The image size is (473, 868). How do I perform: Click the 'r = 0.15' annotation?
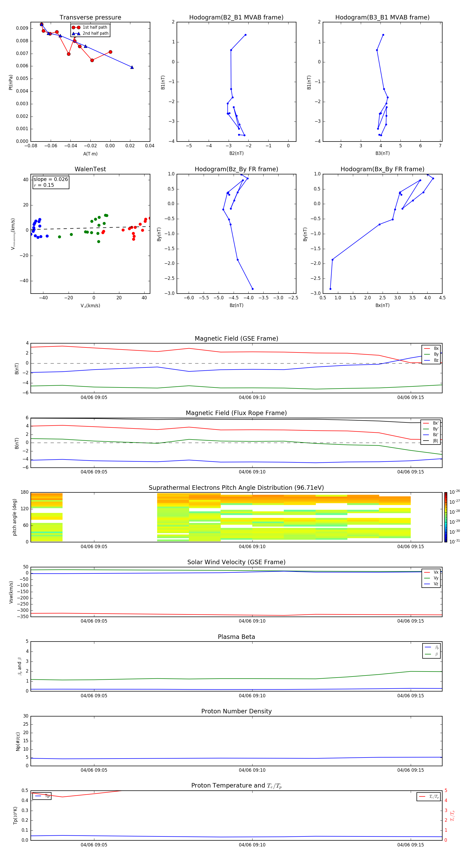pos(44,185)
